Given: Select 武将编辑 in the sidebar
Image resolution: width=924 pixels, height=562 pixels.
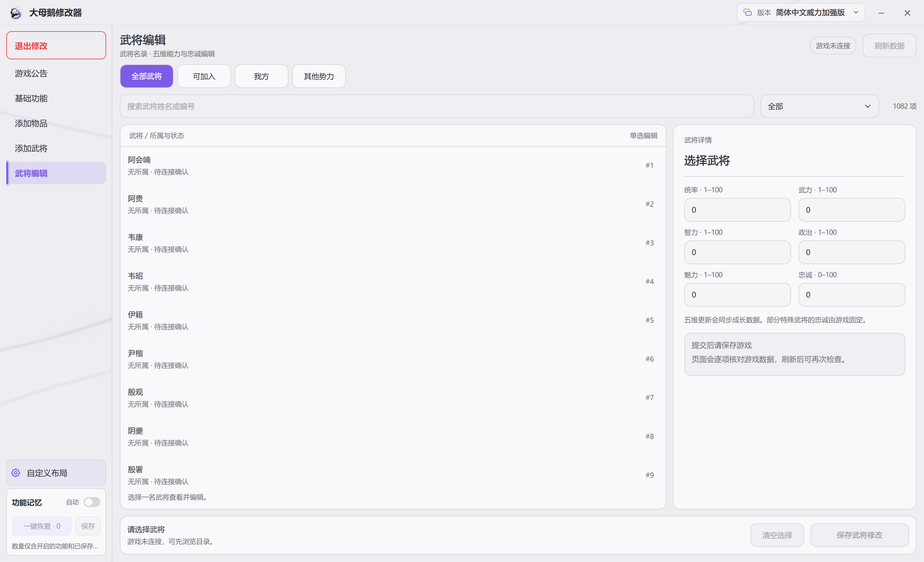Looking at the screenshot, I should [x=56, y=173].
